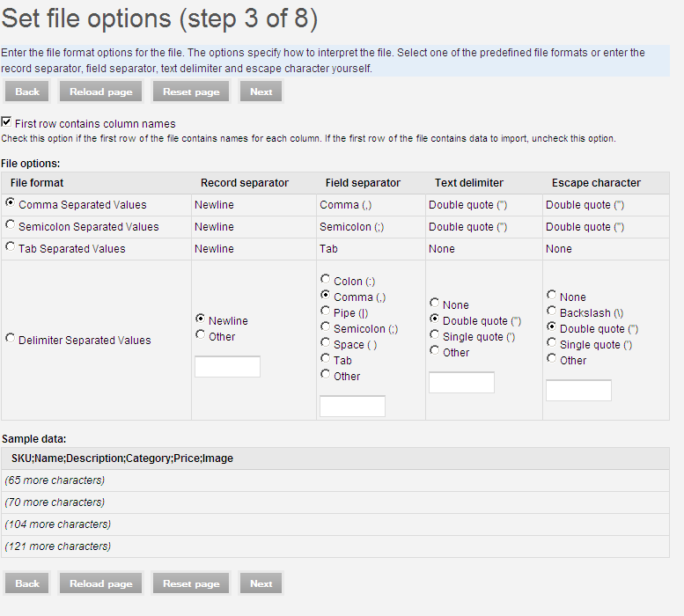Select Backslash as escape character
This screenshot has height=616, width=684.
point(552,312)
